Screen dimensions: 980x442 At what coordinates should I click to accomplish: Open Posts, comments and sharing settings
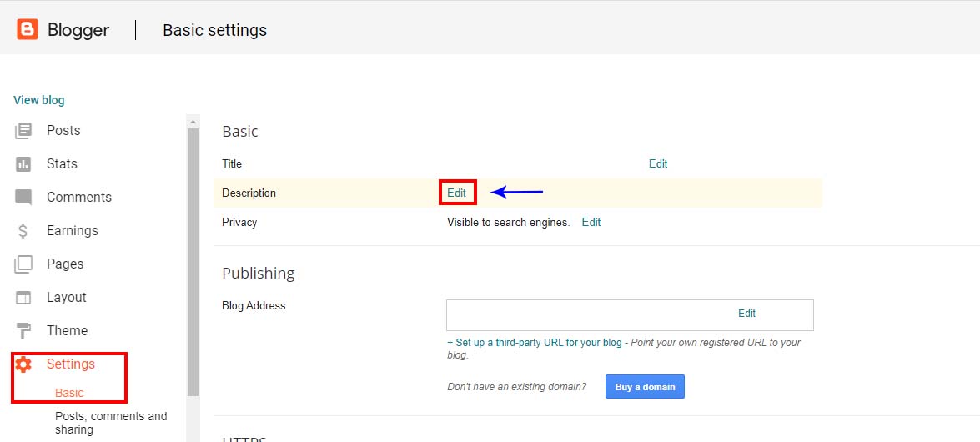coord(111,423)
